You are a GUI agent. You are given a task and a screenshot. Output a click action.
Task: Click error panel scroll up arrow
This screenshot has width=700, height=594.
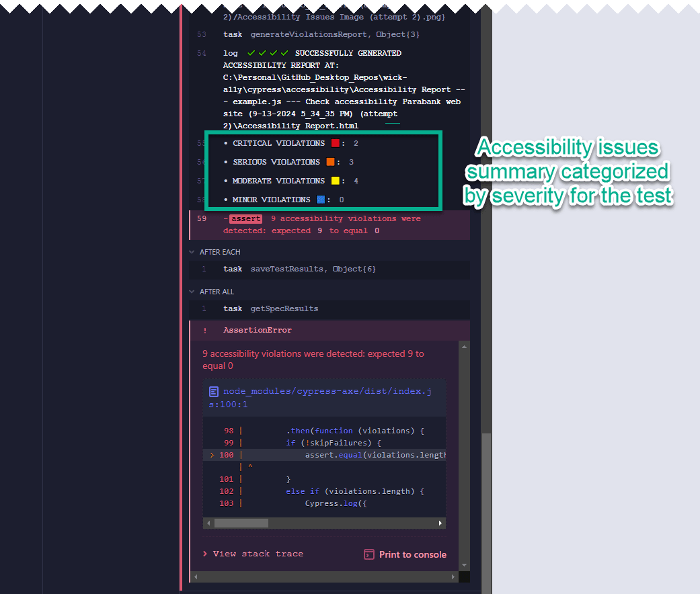click(464, 347)
